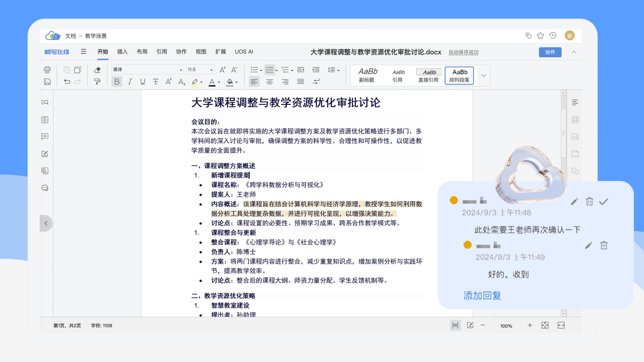Set center text alignment
644x362 pixels.
pyautogui.click(x=270, y=81)
